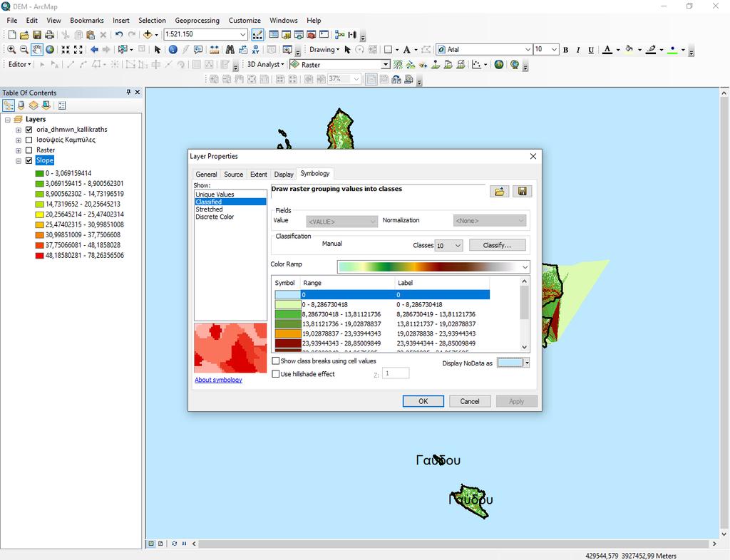The height and width of the screenshot is (560, 730).
Task: Apply underline text formatting
Action: 591,50
